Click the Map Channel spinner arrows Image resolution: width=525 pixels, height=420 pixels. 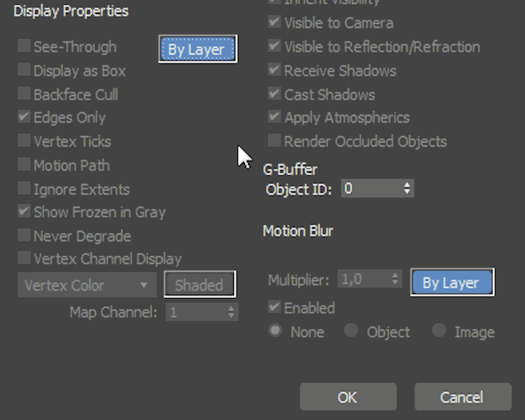coord(231,312)
